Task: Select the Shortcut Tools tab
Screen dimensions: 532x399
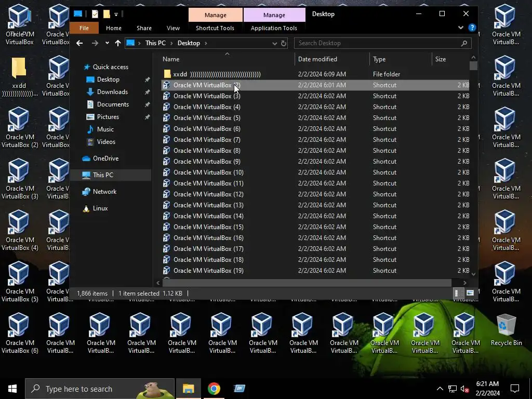Action: click(x=215, y=28)
